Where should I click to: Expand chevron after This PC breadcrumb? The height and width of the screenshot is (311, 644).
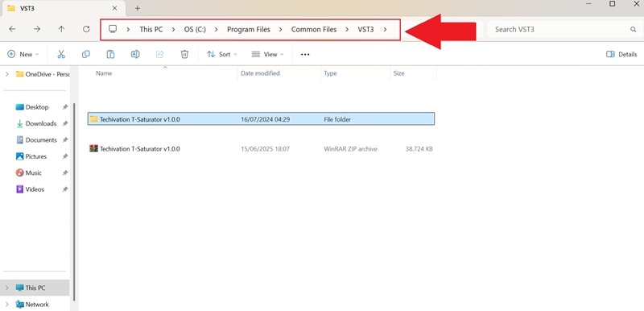174,30
